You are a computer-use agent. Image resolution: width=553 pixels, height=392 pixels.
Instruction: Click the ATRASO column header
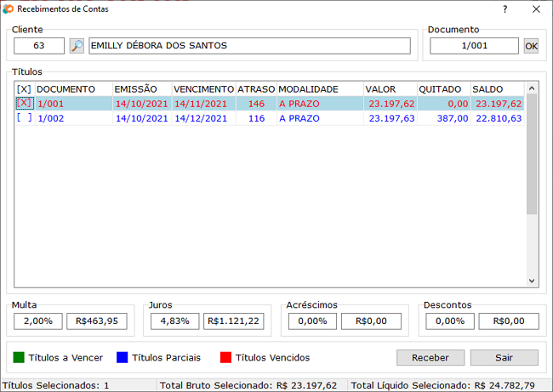256,89
